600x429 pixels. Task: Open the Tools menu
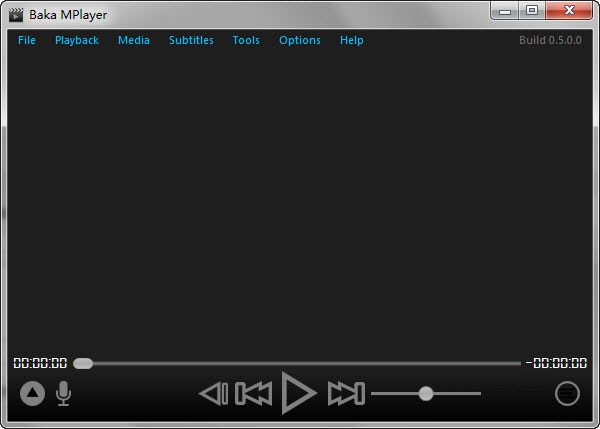(246, 40)
